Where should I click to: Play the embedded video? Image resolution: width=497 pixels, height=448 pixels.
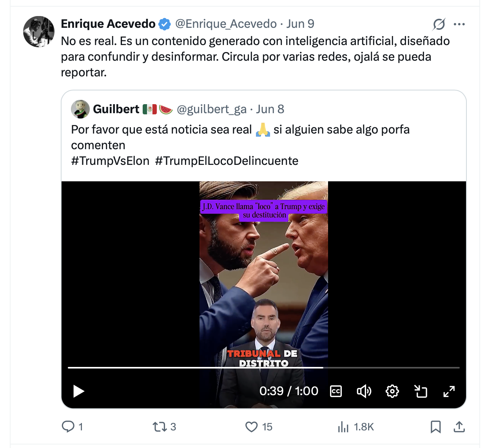point(79,391)
